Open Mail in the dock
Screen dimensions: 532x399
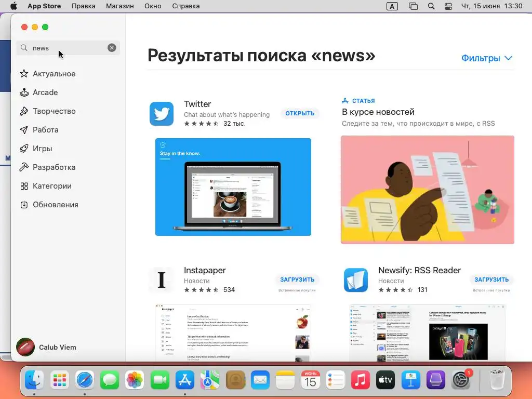[260, 380]
